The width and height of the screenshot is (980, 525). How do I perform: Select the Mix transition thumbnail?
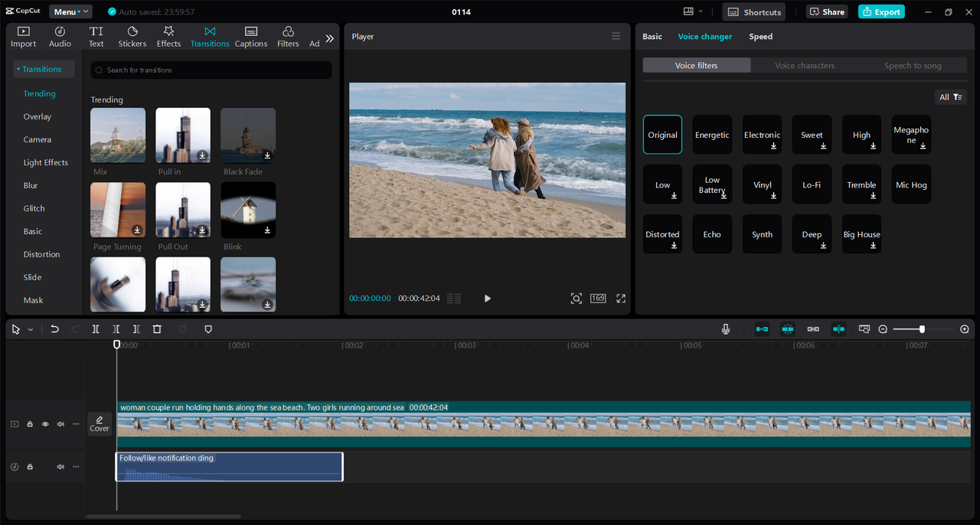coord(118,135)
